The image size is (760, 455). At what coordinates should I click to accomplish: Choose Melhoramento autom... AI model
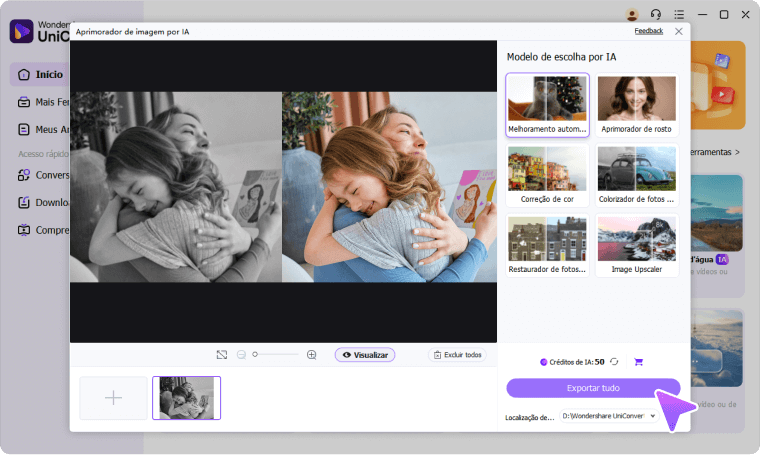pyautogui.click(x=547, y=105)
